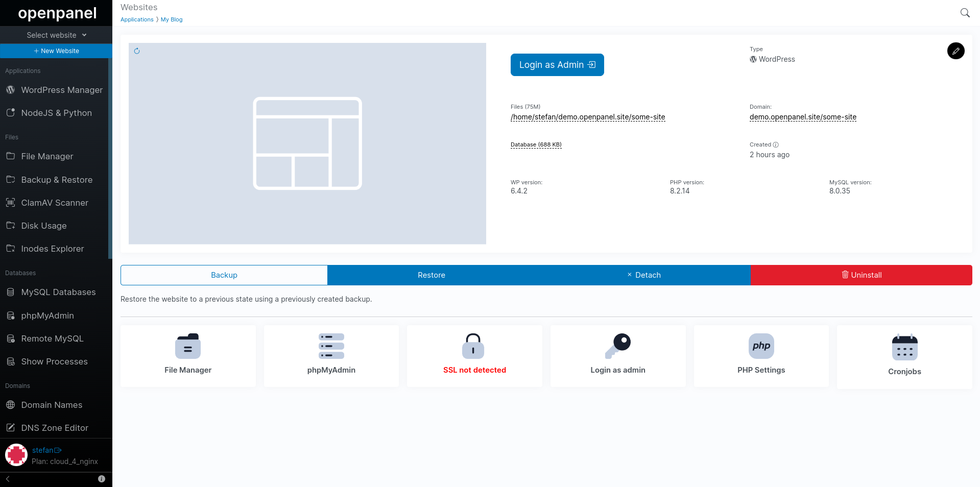This screenshot has width=980, height=487.
Task: Click the MySQL version 8.0.35 value
Action: pos(840,191)
